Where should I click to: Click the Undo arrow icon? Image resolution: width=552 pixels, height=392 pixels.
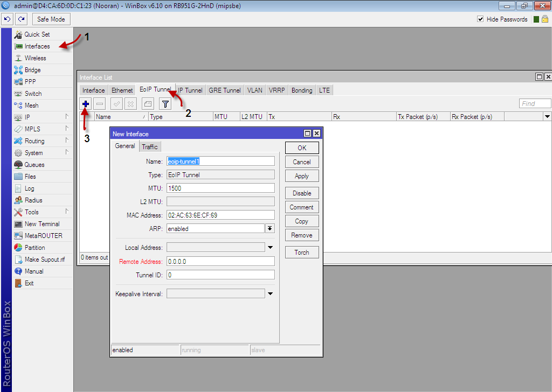[x=8, y=19]
